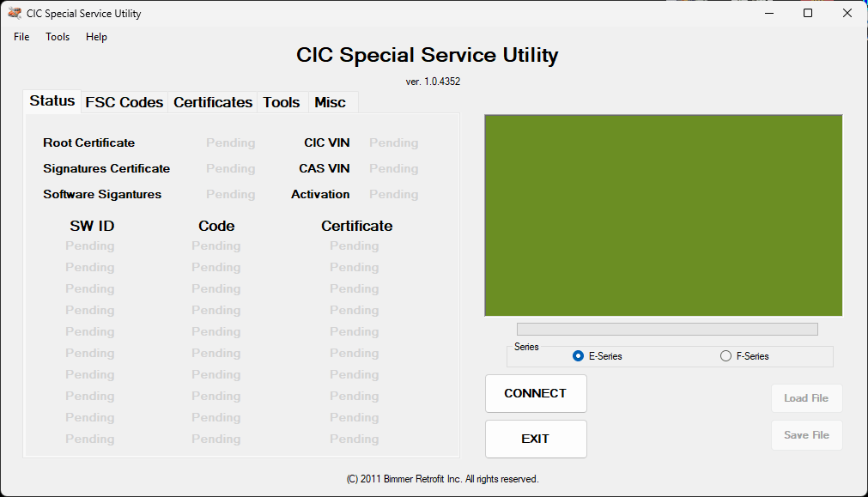Click the green log display area
Viewport: 868px width, 497px height.
coord(663,215)
